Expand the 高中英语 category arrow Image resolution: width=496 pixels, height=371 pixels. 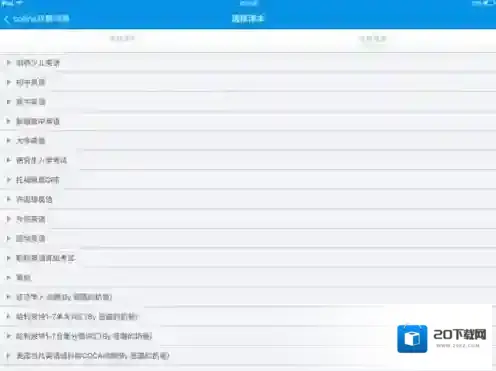click(9, 102)
